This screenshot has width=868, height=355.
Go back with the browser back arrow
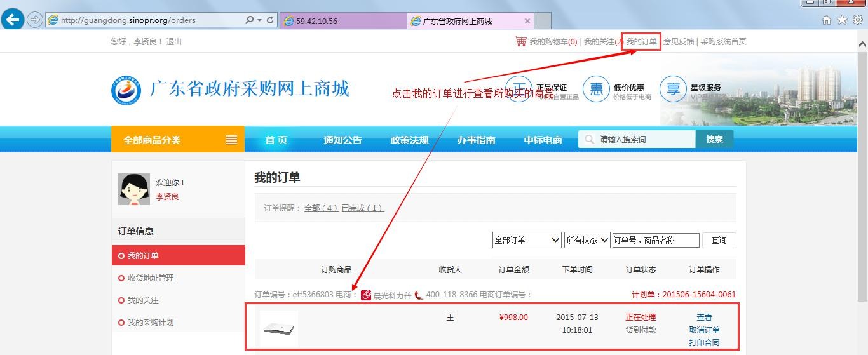point(13,20)
